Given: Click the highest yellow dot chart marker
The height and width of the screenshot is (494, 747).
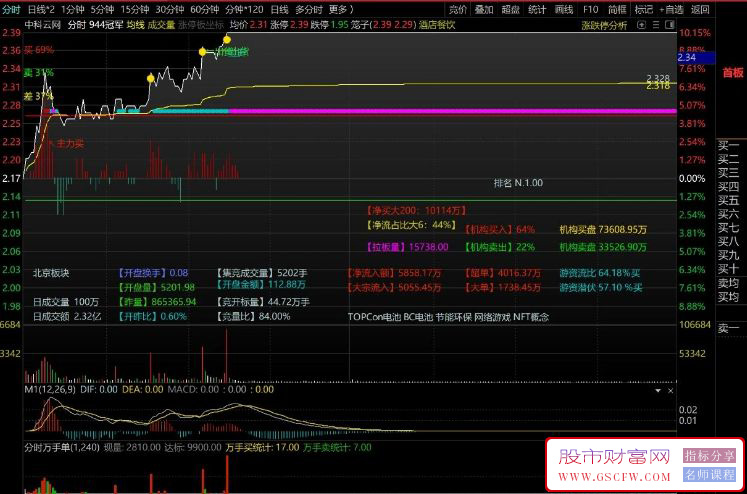Looking at the screenshot, I should tap(227, 40).
